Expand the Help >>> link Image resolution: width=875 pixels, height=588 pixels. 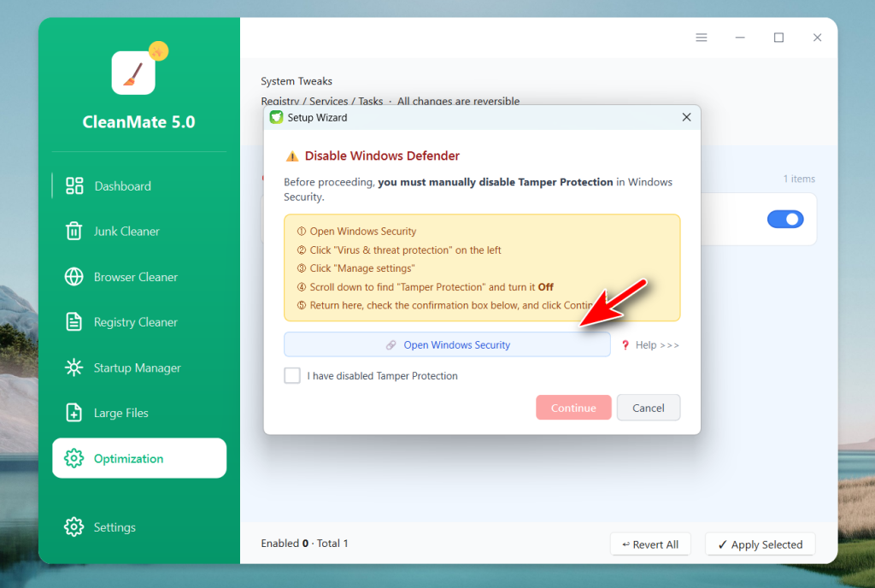point(649,345)
